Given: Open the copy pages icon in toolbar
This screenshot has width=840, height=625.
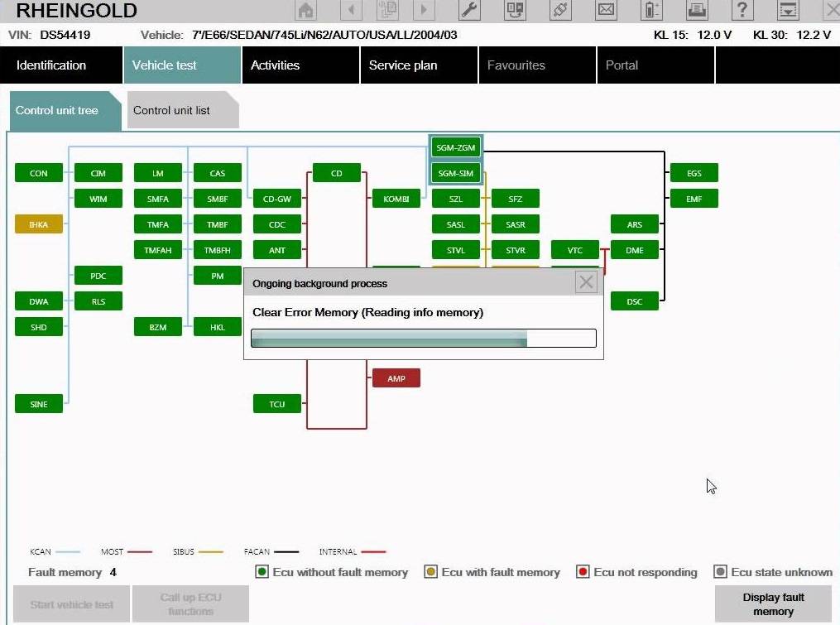Looking at the screenshot, I should pos(387,10).
